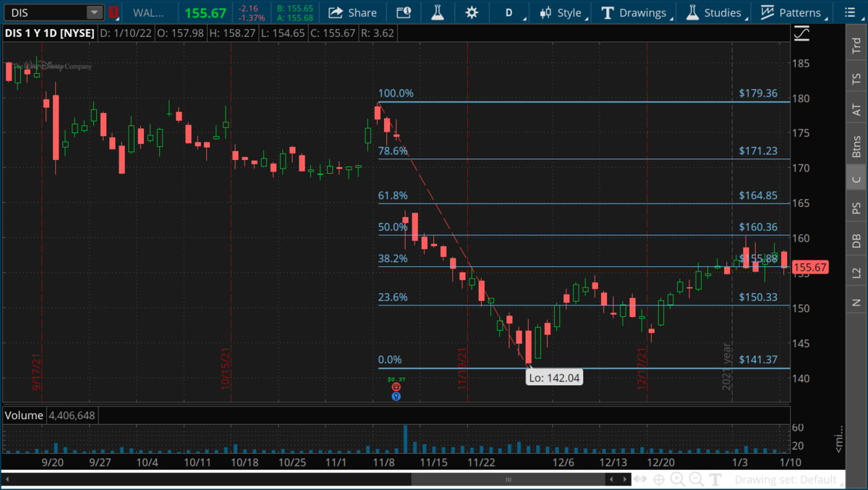Open the Style menu
The height and width of the screenshot is (490, 868).
(x=563, y=12)
